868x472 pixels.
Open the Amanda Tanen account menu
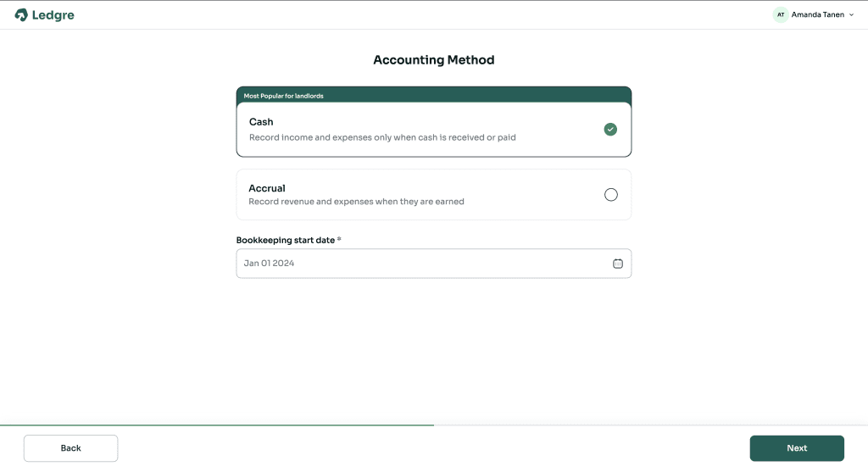point(817,14)
